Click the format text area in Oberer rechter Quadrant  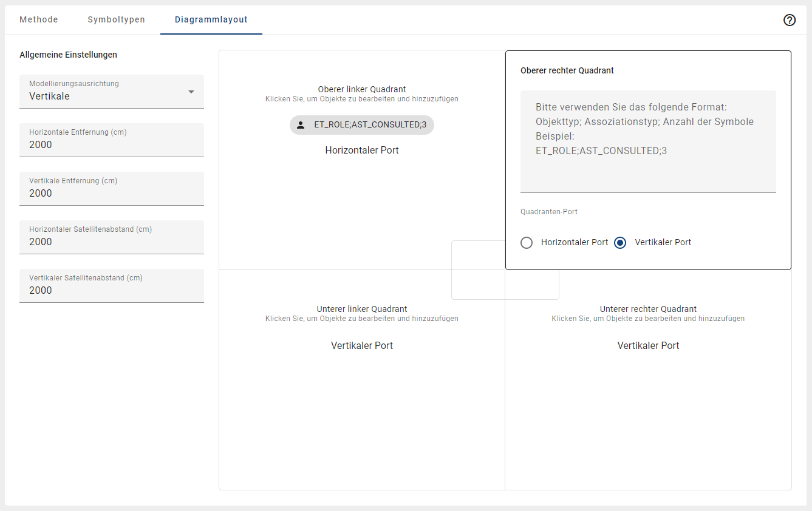[x=648, y=141]
